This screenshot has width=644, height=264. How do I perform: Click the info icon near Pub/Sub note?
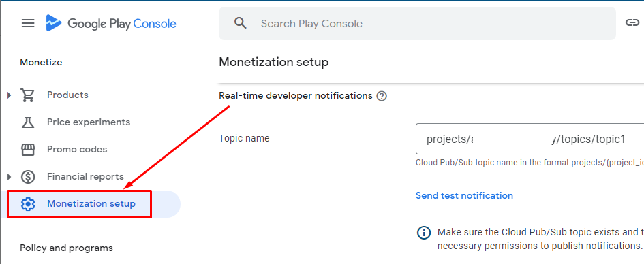423,233
